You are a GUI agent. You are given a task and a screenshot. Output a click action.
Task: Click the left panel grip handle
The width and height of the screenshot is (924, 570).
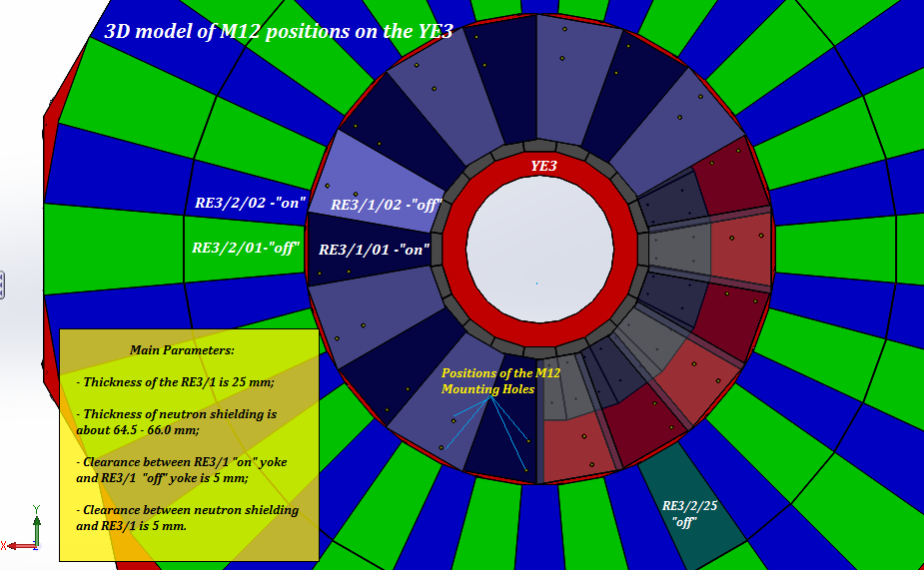pos(3,285)
